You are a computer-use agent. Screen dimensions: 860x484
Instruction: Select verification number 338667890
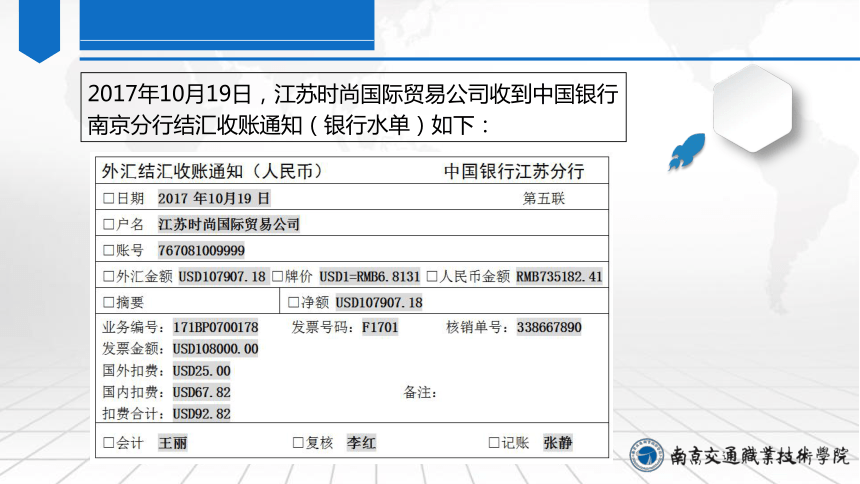(x=549, y=328)
